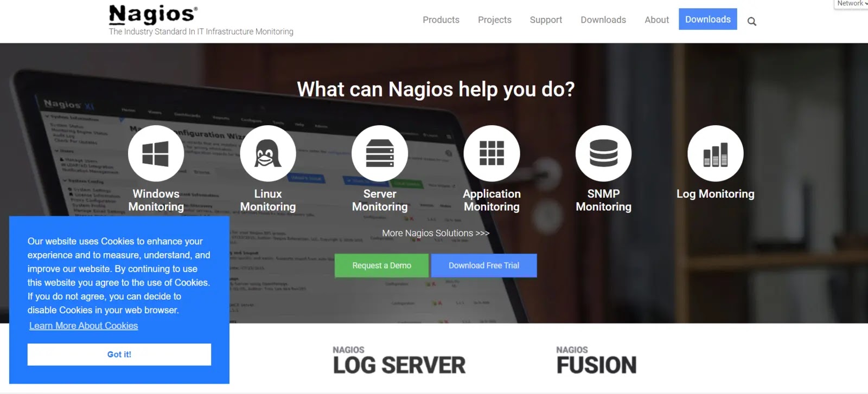Click Server Monitoring label
This screenshot has width=868, height=394.
380,200
